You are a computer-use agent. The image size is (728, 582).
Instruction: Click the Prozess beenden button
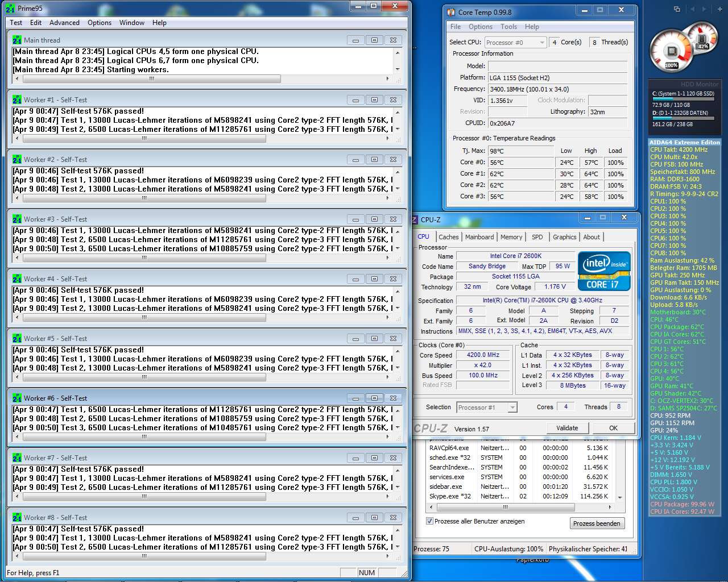point(597,523)
